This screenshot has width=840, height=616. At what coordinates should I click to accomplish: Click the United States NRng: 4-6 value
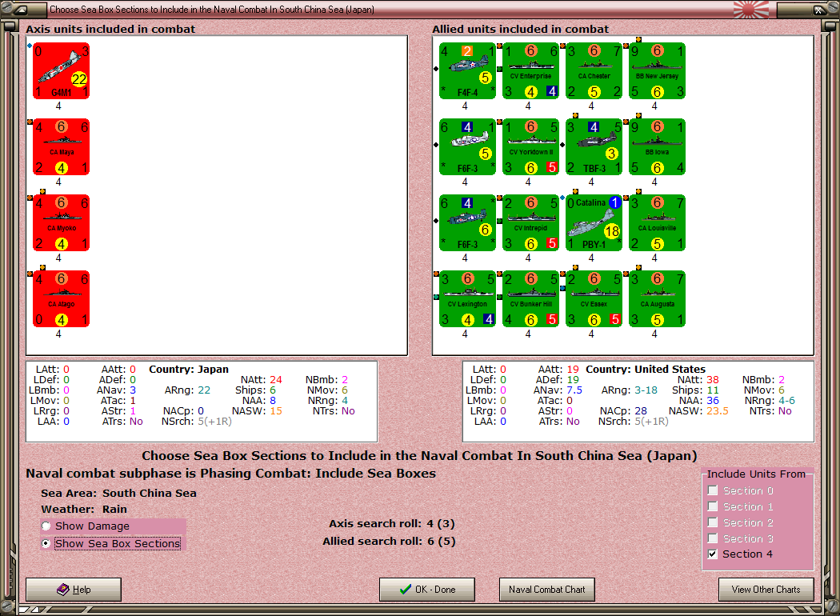[770, 401]
